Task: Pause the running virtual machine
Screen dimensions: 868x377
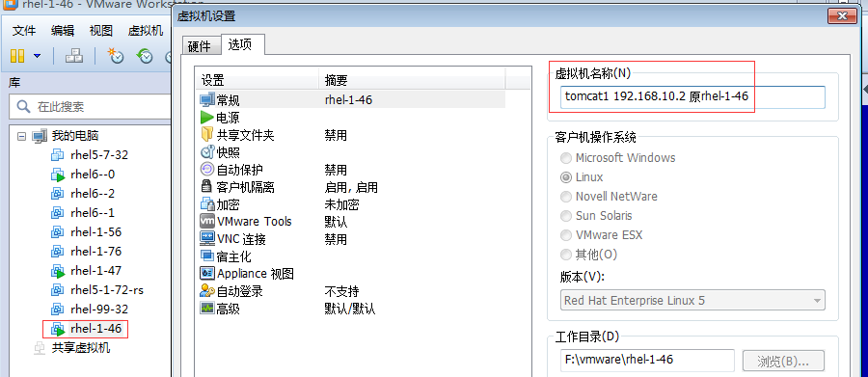Action: coord(17,55)
